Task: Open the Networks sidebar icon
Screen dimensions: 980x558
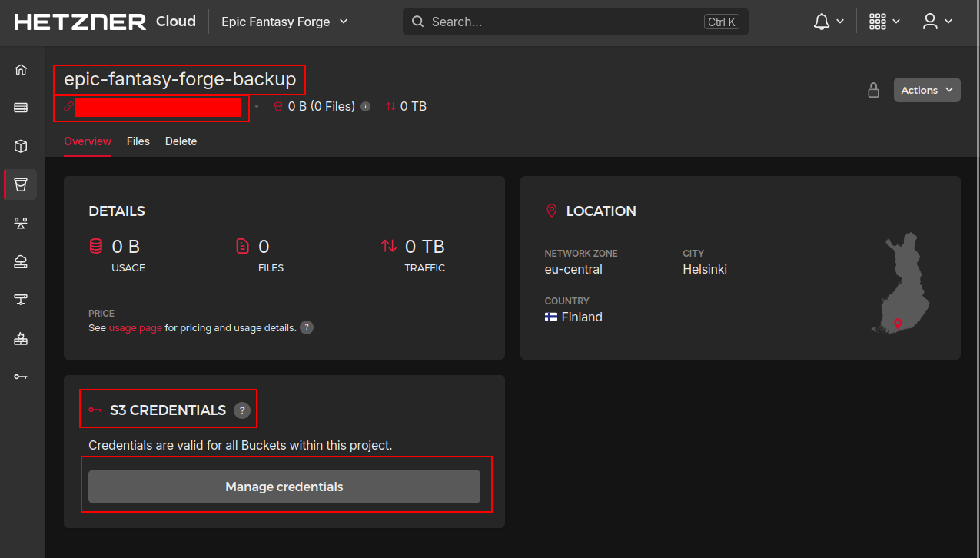Action: coord(21,300)
